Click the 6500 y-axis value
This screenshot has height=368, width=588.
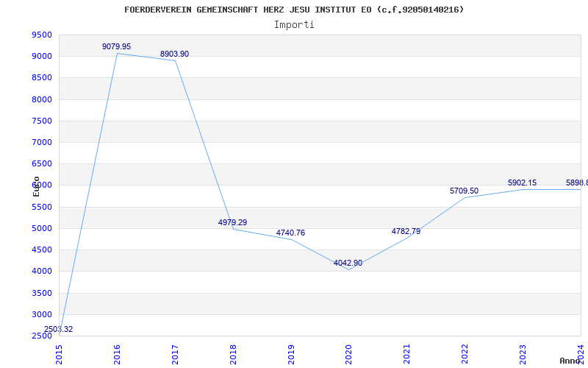(x=42, y=163)
